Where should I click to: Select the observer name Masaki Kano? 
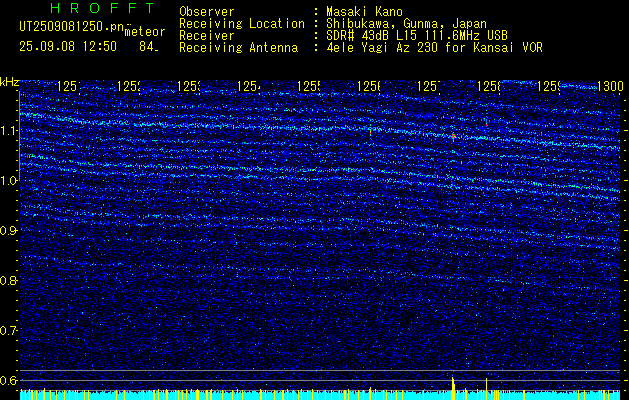pyautogui.click(x=364, y=12)
